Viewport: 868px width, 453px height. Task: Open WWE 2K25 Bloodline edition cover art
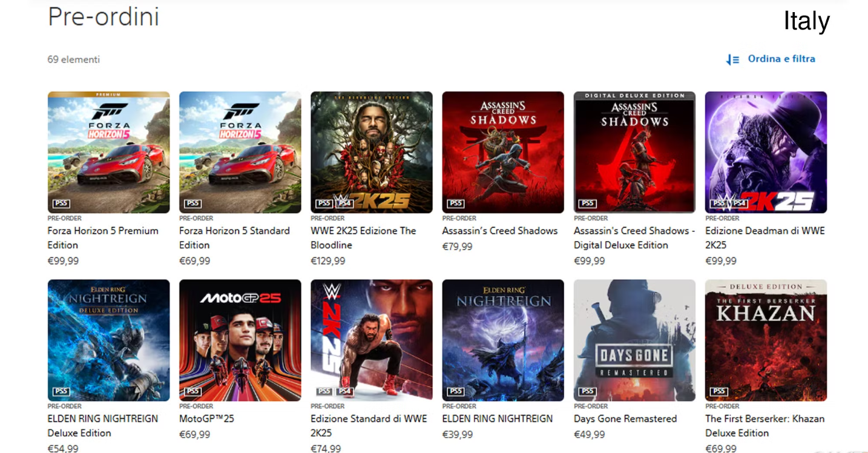point(371,152)
